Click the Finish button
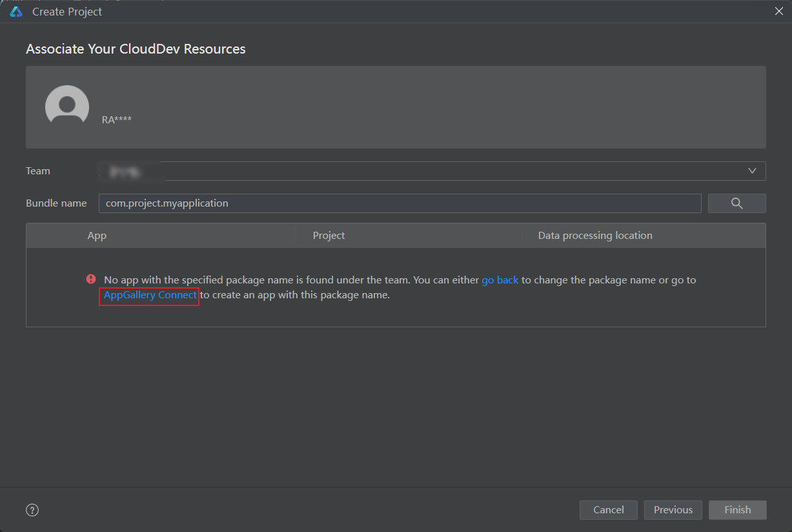 pyautogui.click(x=738, y=510)
